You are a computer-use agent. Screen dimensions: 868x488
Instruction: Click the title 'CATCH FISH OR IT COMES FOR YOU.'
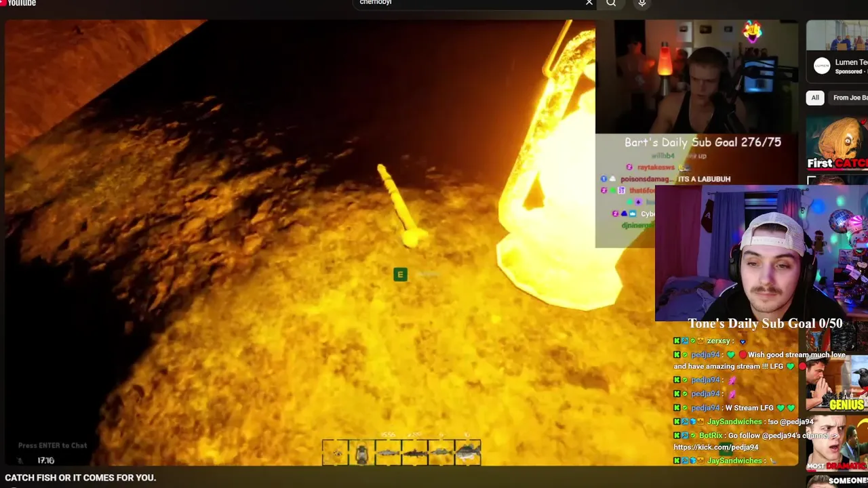(x=80, y=477)
